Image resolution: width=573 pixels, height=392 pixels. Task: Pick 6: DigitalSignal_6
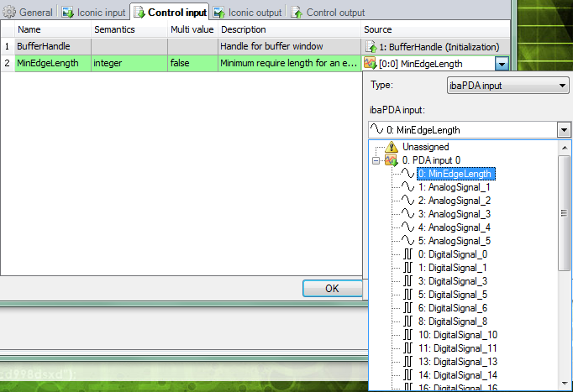[x=453, y=308]
